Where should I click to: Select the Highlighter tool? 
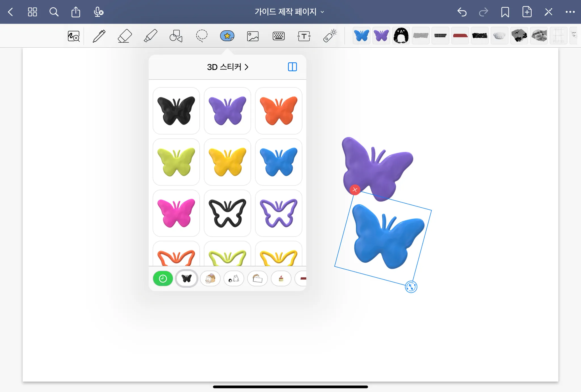click(x=150, y=36)
